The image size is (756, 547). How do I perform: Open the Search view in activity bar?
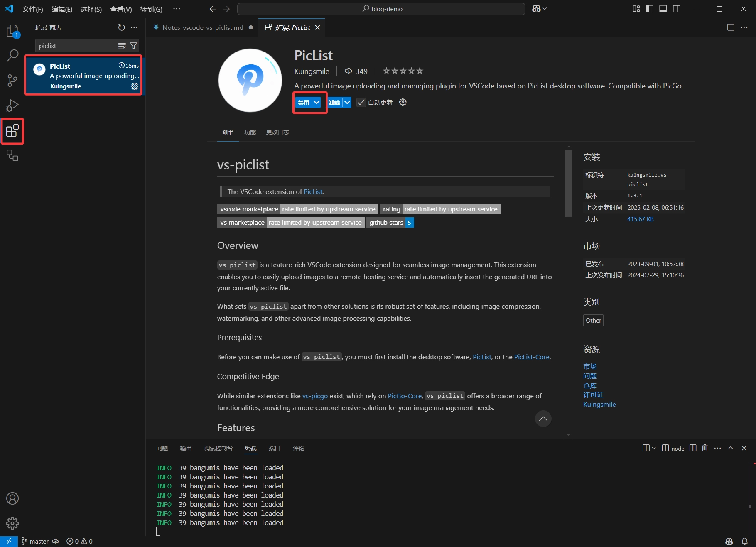pyautogui.click(x=12, y=55)
